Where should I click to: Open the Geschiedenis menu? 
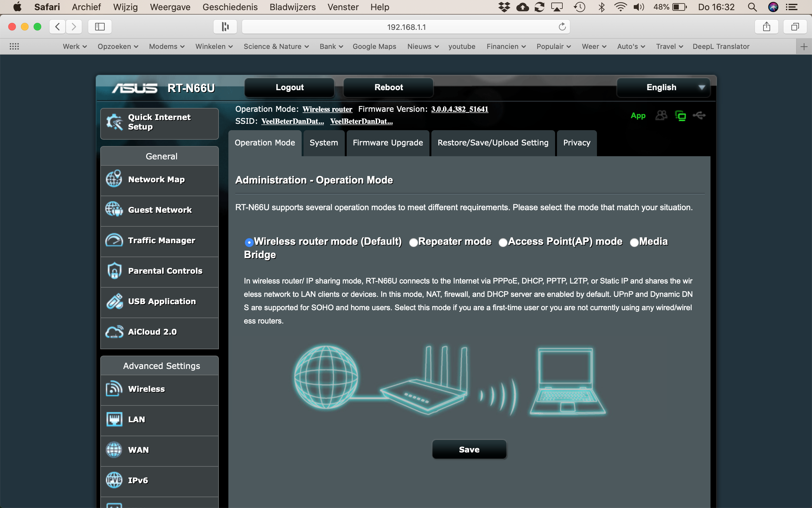(x=230, y=7)
